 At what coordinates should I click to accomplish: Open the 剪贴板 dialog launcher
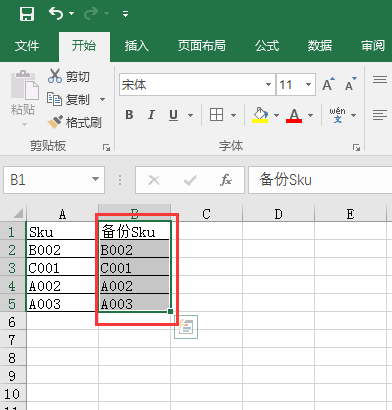click(x=106, y=147)
